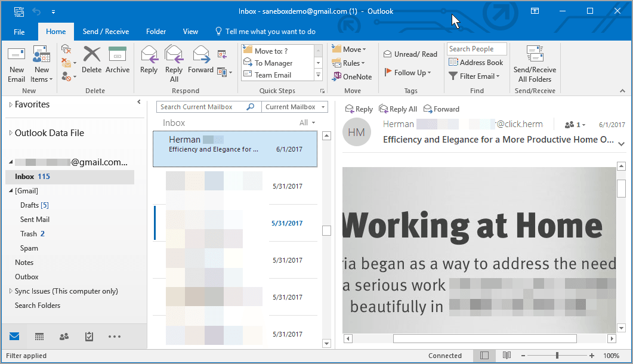Click the Search People input field
This screenshot has height=364, width=633.
[476, 49]
